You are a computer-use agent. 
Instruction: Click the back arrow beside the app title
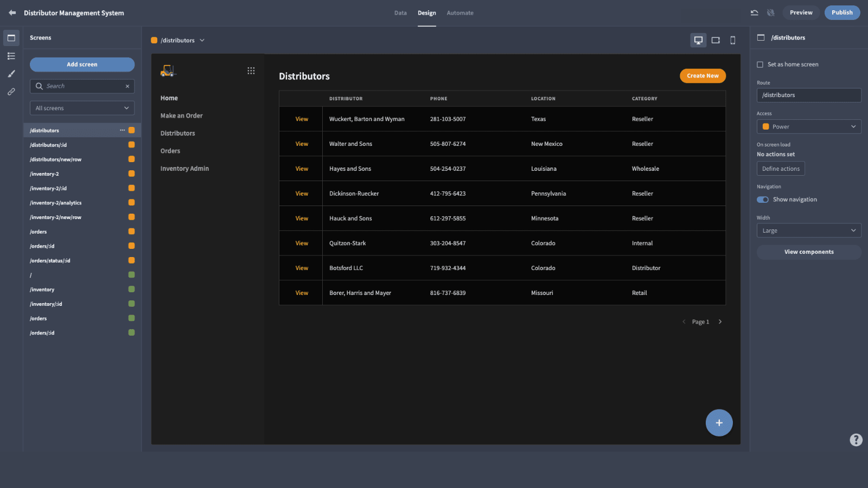tap(12, 12)
